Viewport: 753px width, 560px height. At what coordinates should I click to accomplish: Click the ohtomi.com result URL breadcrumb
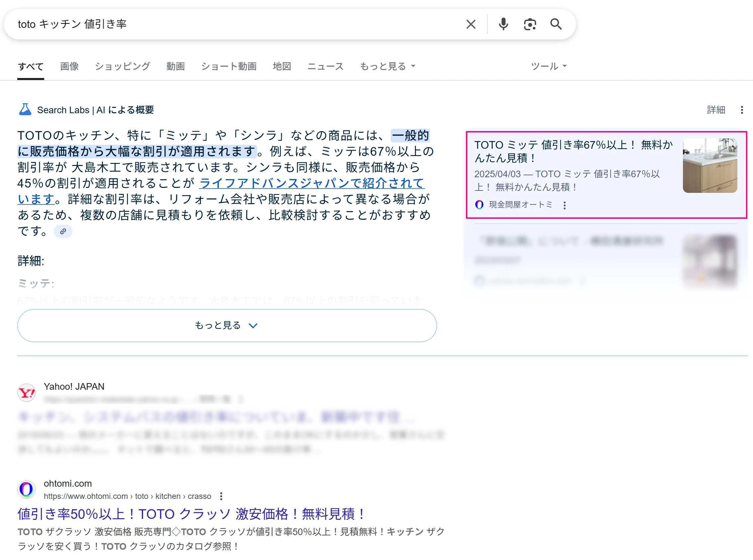(x=128, y=496)
